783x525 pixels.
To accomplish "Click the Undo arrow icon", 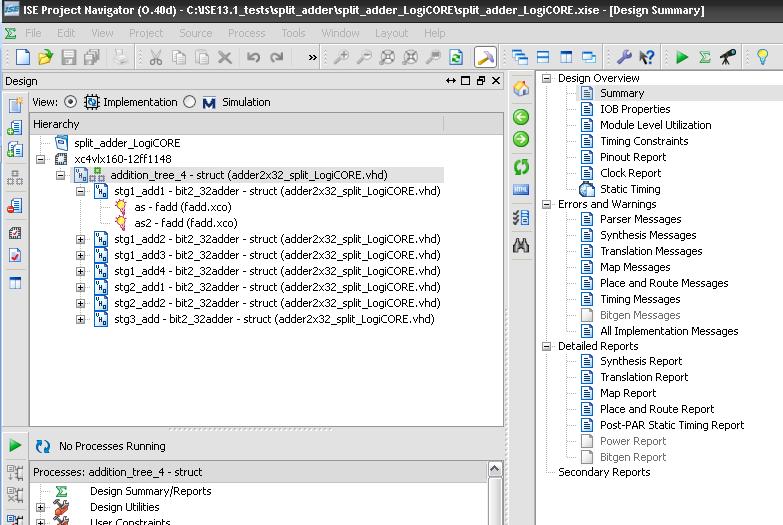I will (x=253, y=57).
